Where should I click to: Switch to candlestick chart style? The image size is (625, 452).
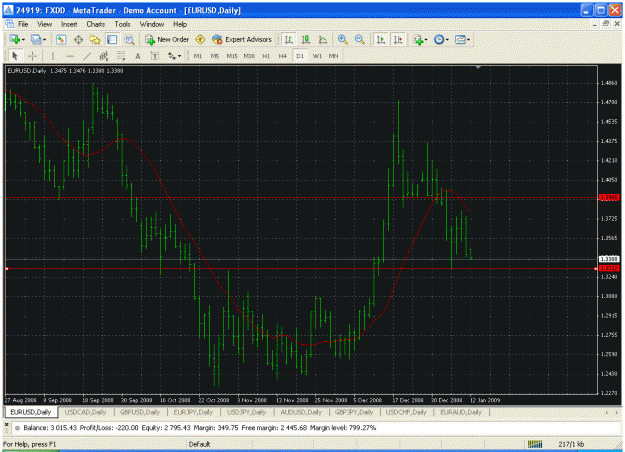click(x=305, y=39)
